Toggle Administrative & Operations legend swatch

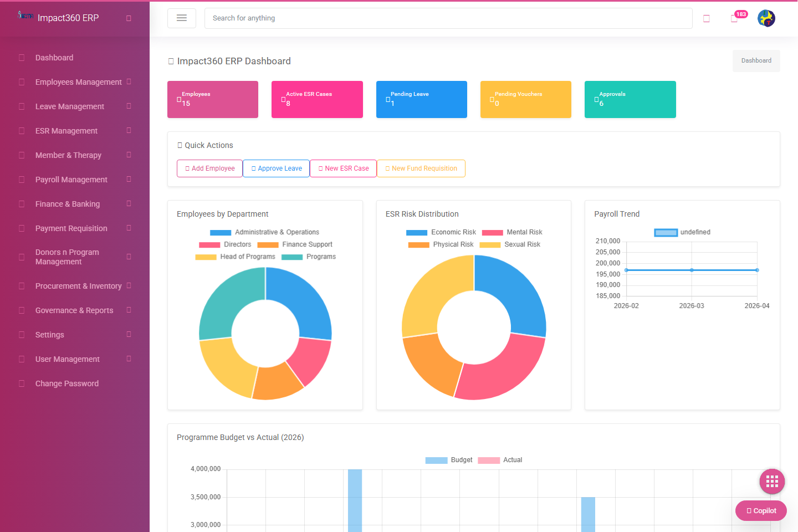[221, 233]
